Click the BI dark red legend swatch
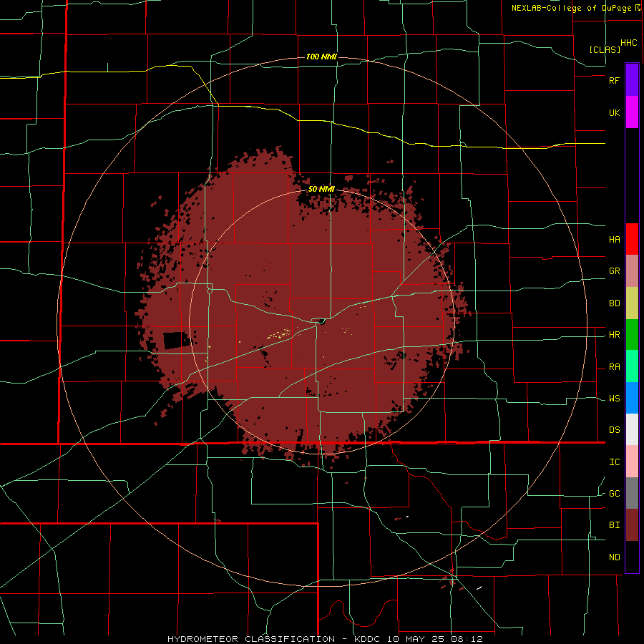The image size is (644, 644). tap(632, 525)
